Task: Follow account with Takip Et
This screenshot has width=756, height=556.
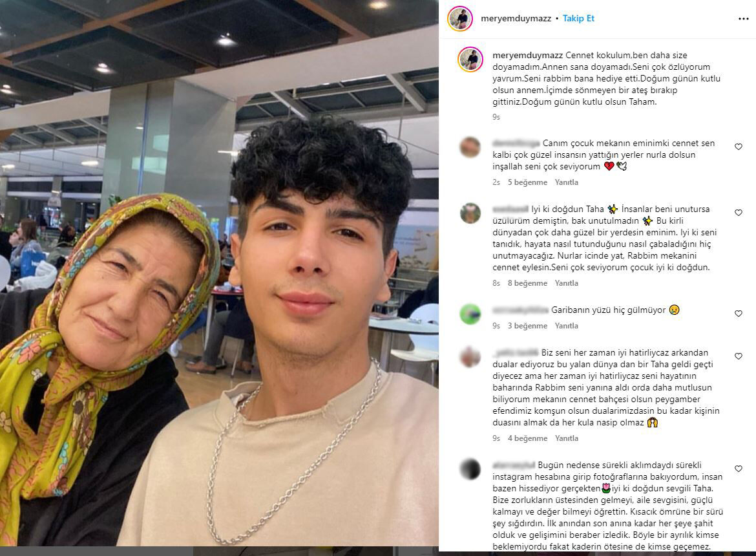Action: 578,18
